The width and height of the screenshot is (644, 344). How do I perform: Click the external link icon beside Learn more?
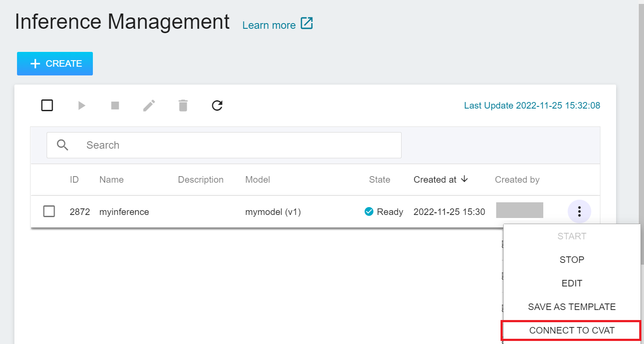307,24
